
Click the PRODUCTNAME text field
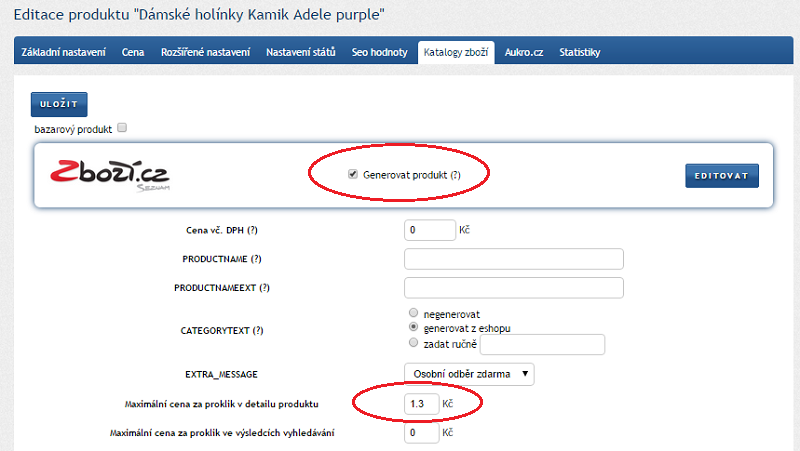pyautogui.click(x=513, y=260)
